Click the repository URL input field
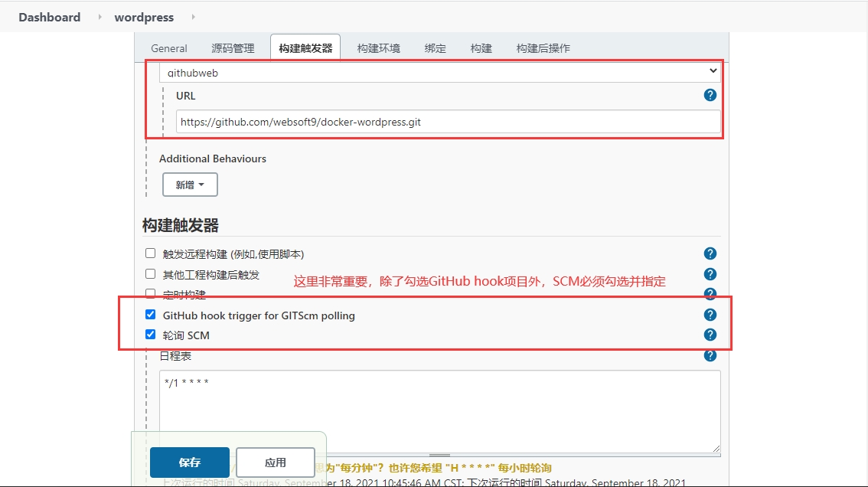This screenshot has height=487, width=868. (448, 122)
